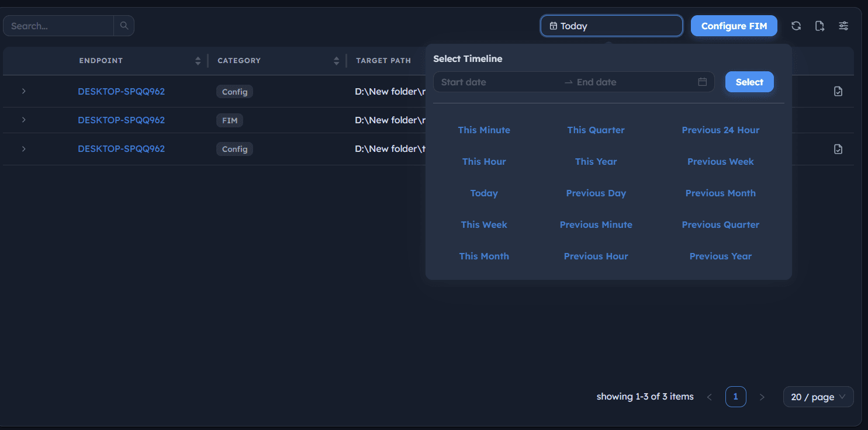
Task: Click the Select button in the timeline panel
Action: (x=749, y=82)
